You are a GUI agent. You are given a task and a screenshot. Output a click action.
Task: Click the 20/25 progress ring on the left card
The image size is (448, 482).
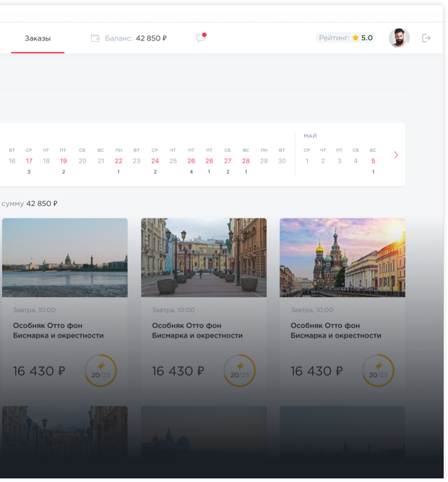[x=100, y=371]
